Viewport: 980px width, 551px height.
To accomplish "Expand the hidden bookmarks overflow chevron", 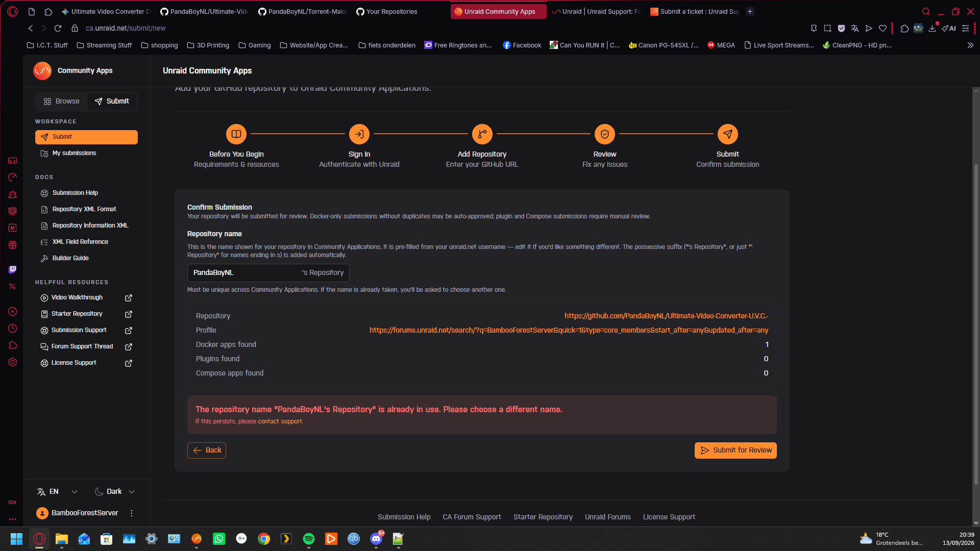I will pos(970,45).
